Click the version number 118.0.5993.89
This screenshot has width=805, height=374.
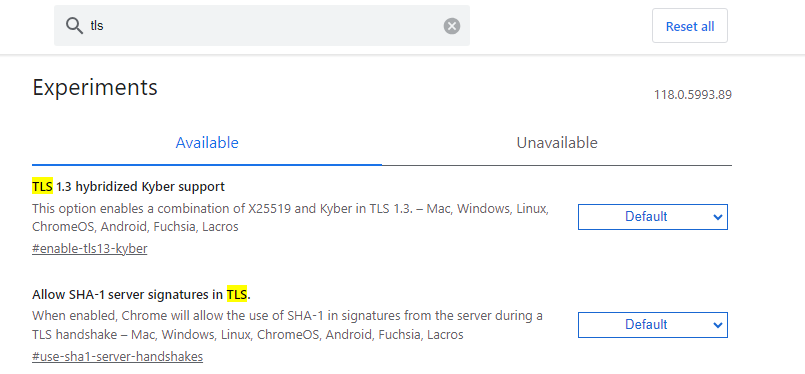[x=693, y=95]
